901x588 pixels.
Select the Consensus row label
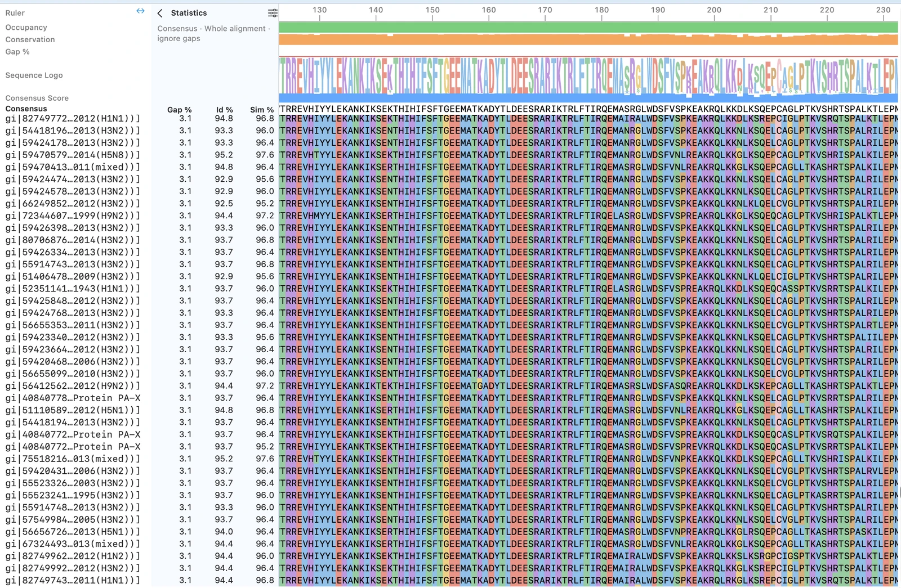26,109
